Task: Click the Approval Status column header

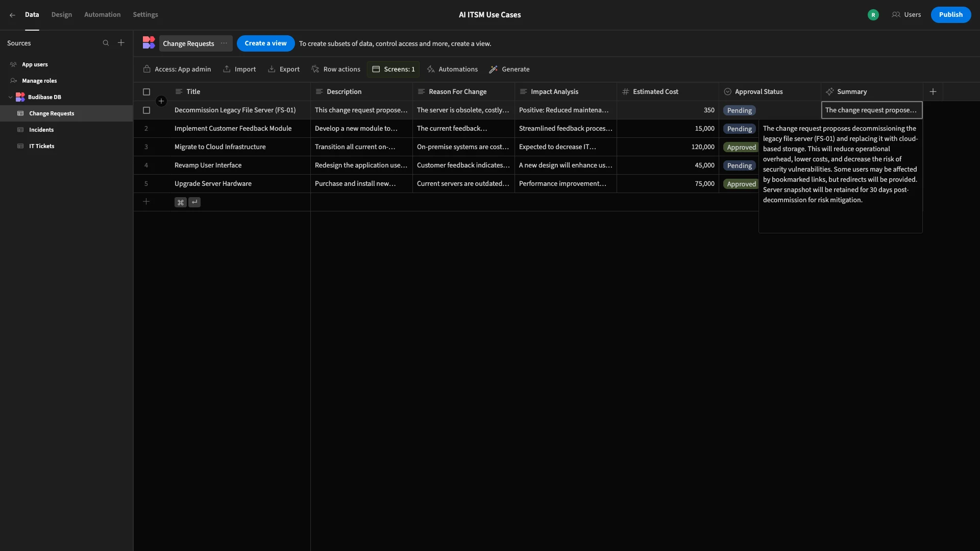Action: click(x=770, y=92)
